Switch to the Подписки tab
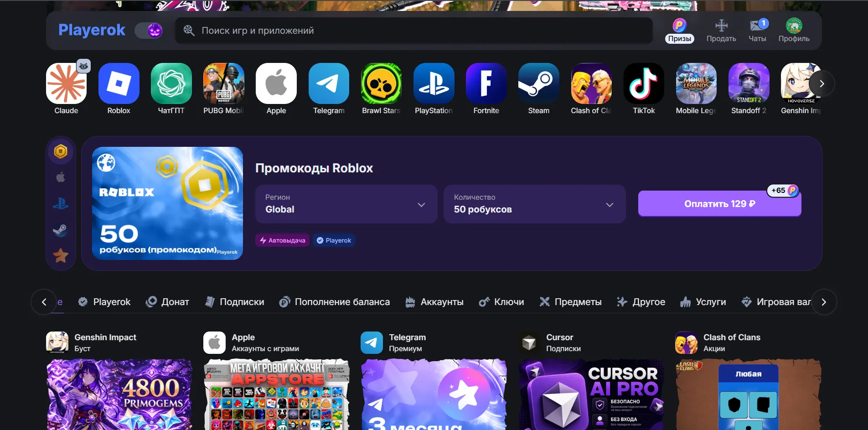This screenshot has height=430, width=868. coord(235,302)
